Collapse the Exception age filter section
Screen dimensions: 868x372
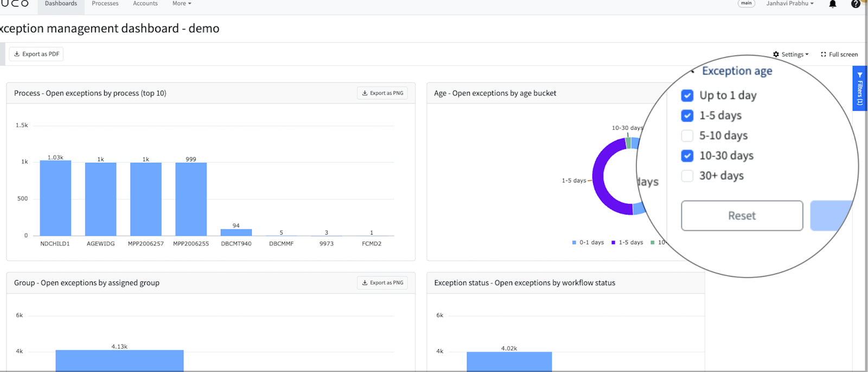click(693, 71)
